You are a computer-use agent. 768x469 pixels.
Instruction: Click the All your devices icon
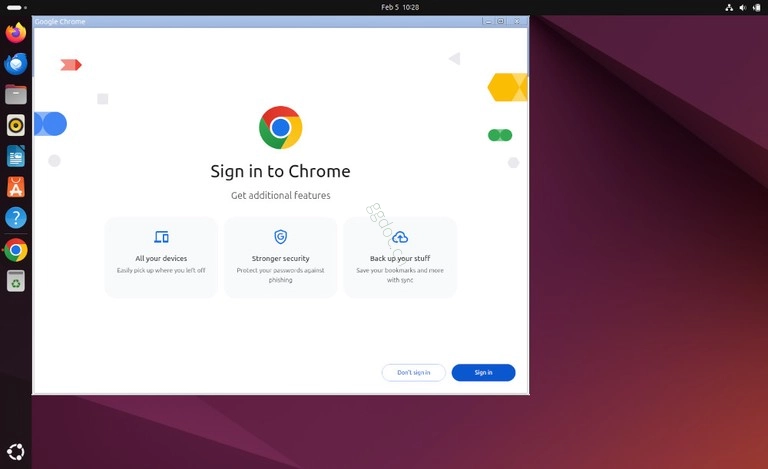[161, 237]
